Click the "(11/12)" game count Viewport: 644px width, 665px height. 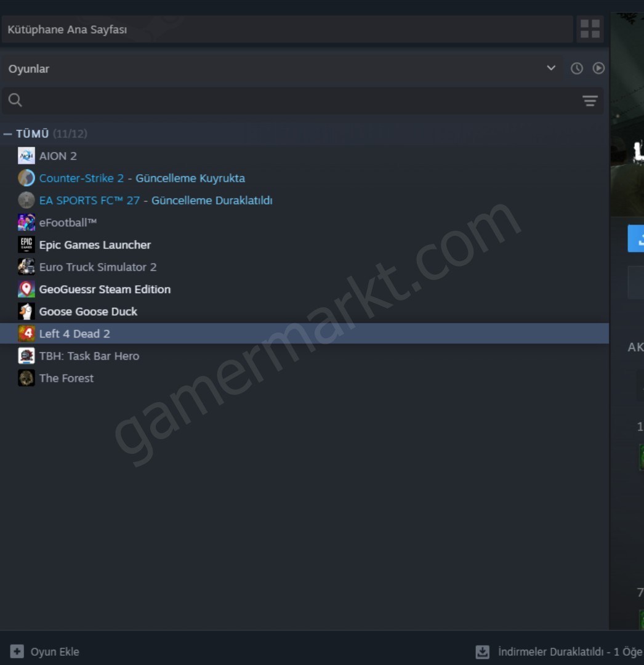pos(70,134)
